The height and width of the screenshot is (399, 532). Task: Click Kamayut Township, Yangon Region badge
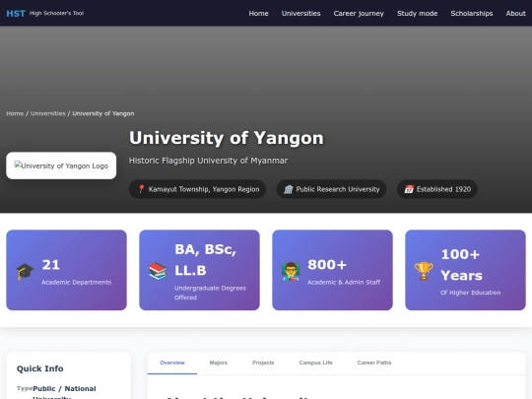coord(197,189)
